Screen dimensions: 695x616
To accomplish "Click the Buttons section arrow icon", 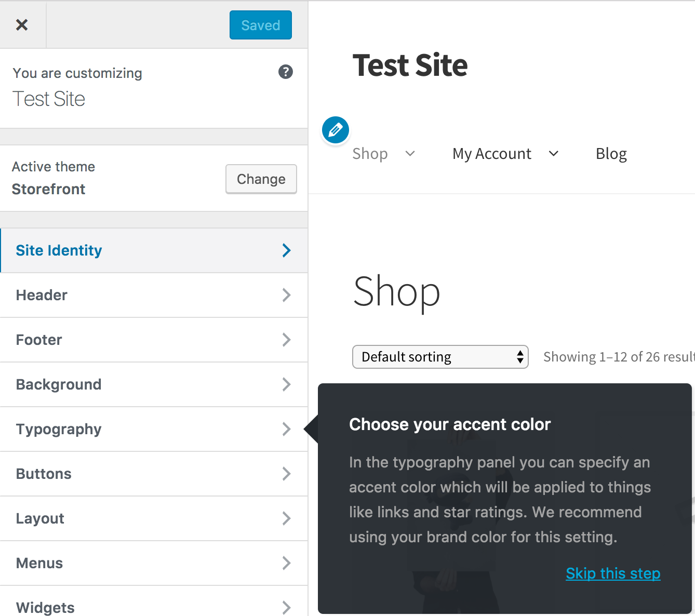I will tap(286, 474).
